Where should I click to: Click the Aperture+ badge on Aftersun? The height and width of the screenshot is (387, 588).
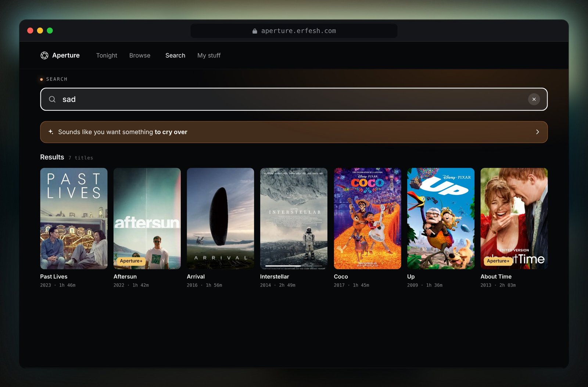tap(131, 261)
